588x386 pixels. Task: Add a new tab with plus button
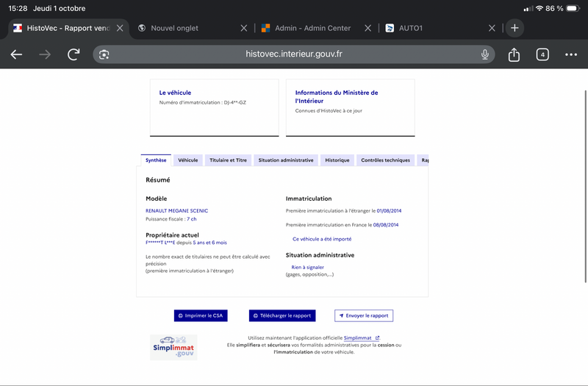click(514, 28)
